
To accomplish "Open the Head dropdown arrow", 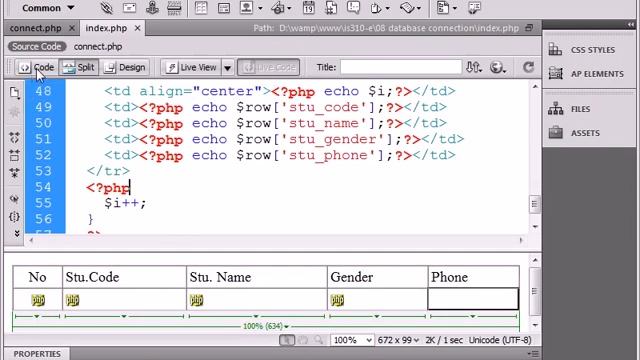I will pos(387,8).
